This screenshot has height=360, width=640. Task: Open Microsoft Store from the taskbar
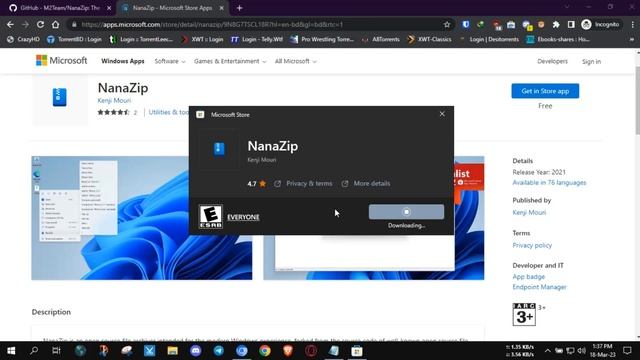(357, 351)
